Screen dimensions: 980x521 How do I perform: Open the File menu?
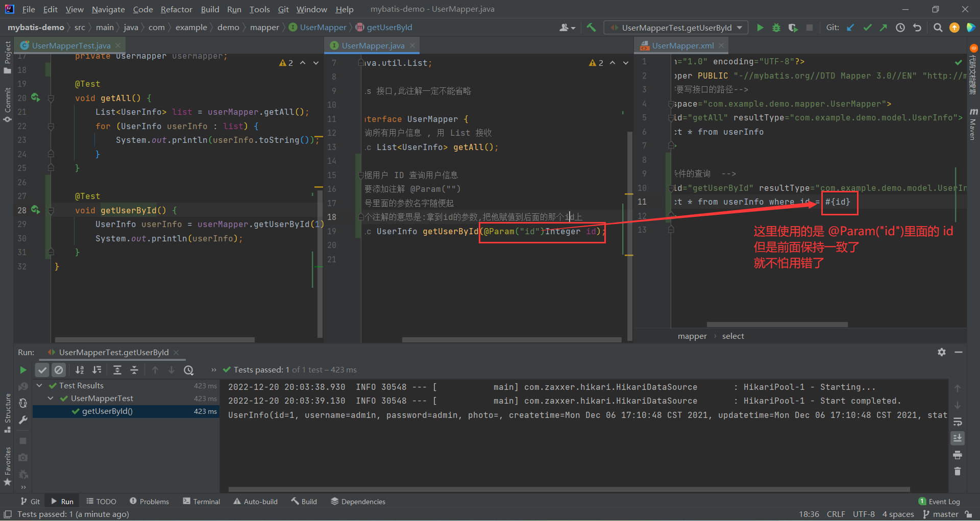tap(29, 9)
